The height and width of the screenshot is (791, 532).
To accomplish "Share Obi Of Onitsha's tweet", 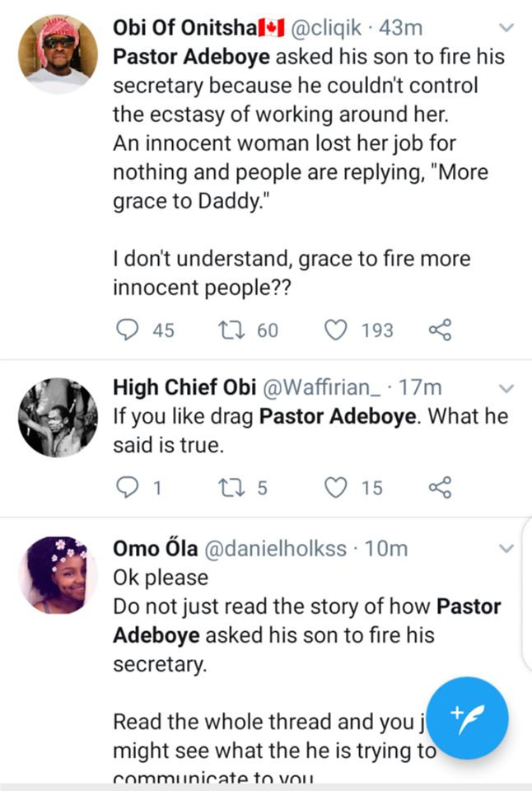I will (x=441, y=330).
